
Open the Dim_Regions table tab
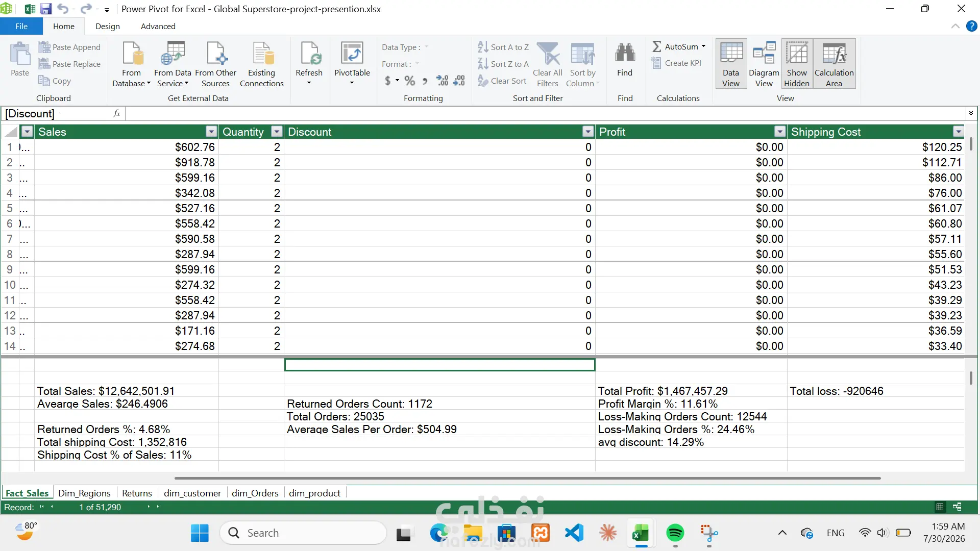pyautogui.click(x=85, y=493)
